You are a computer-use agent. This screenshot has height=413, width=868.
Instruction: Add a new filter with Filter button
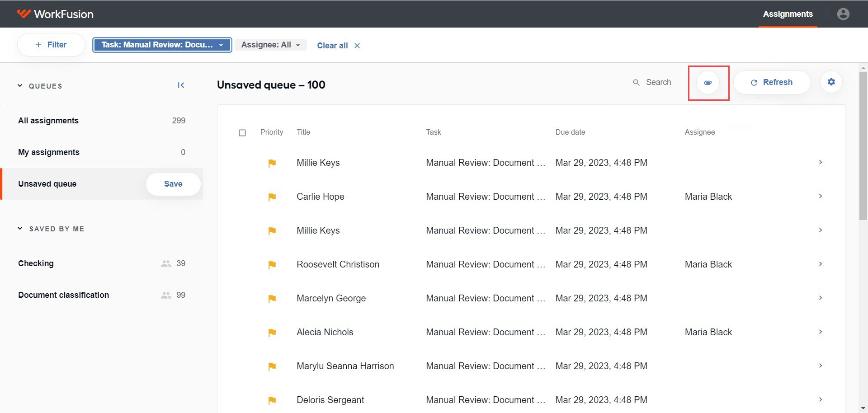click(x=51, y=45)
